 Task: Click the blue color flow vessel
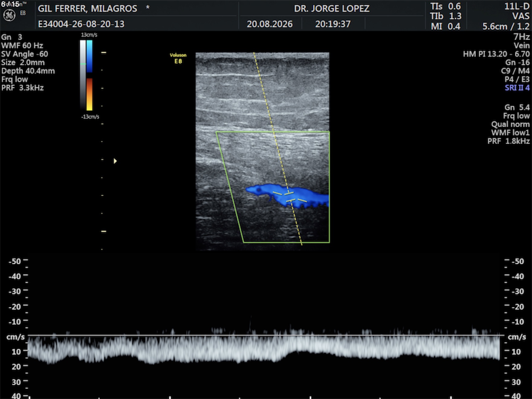288,196
